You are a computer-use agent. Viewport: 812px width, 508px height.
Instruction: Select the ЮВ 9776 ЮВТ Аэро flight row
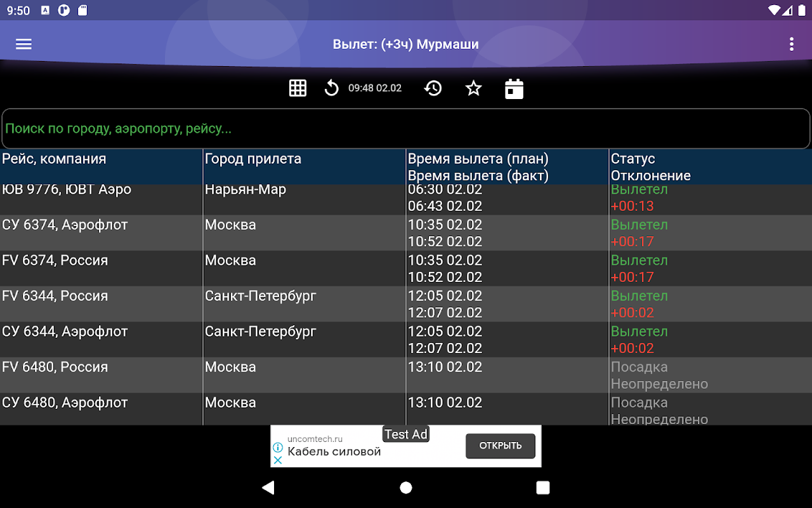(406, 199)
